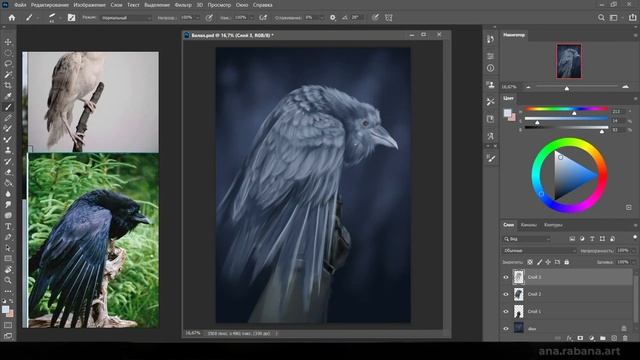Hide layer Слой 2

(x=506, y=294)
